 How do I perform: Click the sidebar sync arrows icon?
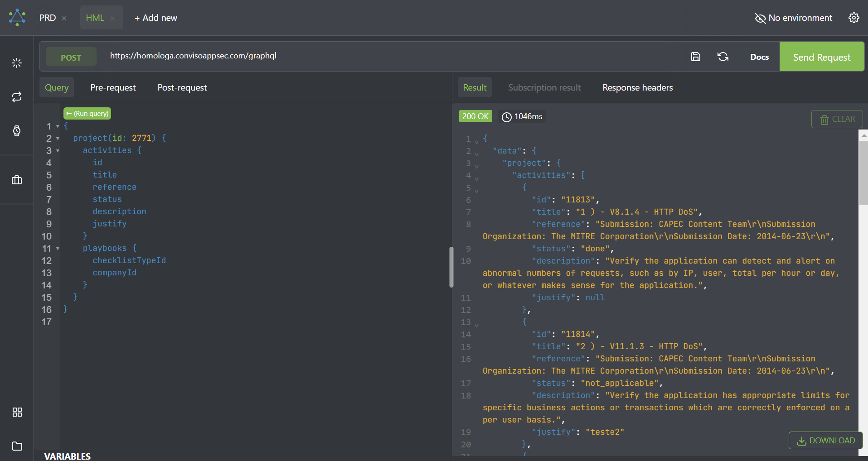point(17,97)
